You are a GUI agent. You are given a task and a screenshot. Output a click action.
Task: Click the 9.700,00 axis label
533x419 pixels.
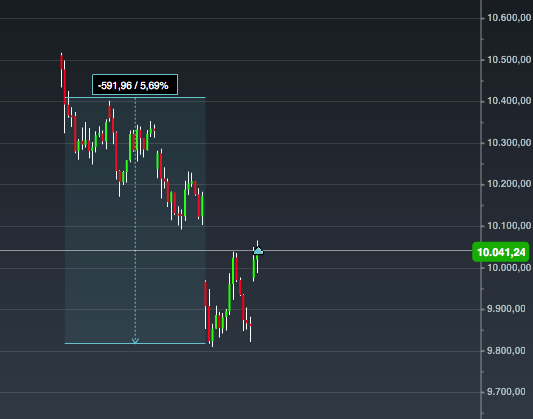(506, 392)
